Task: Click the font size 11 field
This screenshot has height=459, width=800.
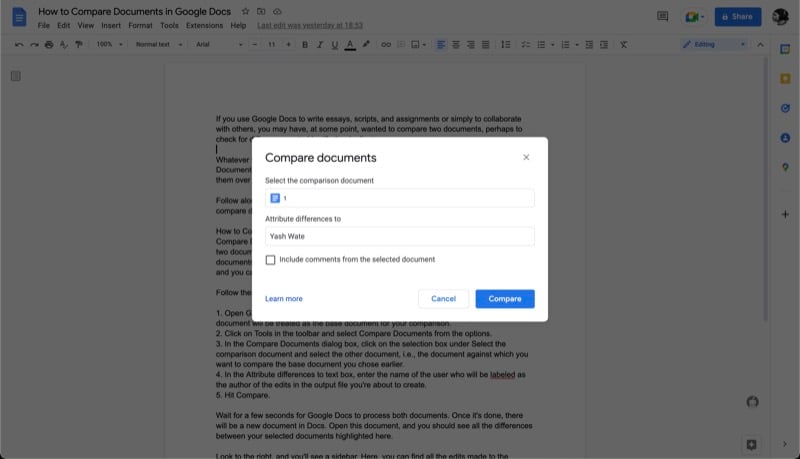Action: [x=271, y=44]
